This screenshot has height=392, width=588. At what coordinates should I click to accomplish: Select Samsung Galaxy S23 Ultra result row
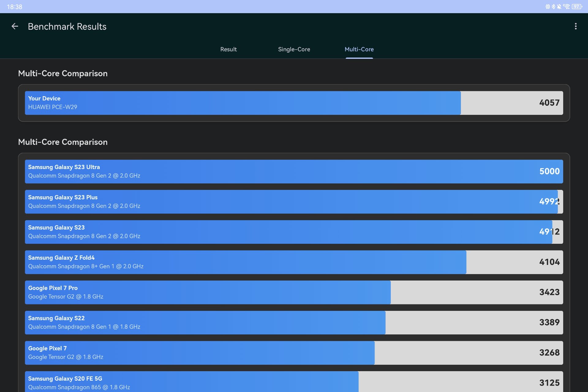coord(294,171)
